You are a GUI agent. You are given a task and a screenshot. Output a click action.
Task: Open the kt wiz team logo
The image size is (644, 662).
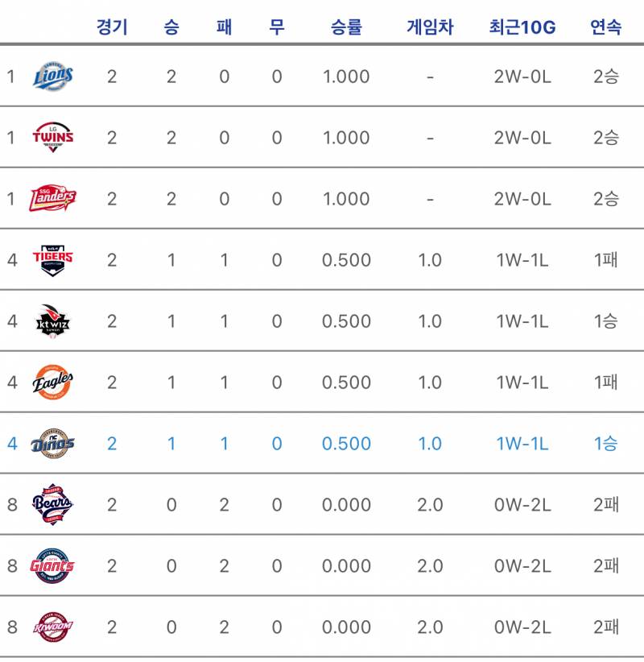[53, 321]
